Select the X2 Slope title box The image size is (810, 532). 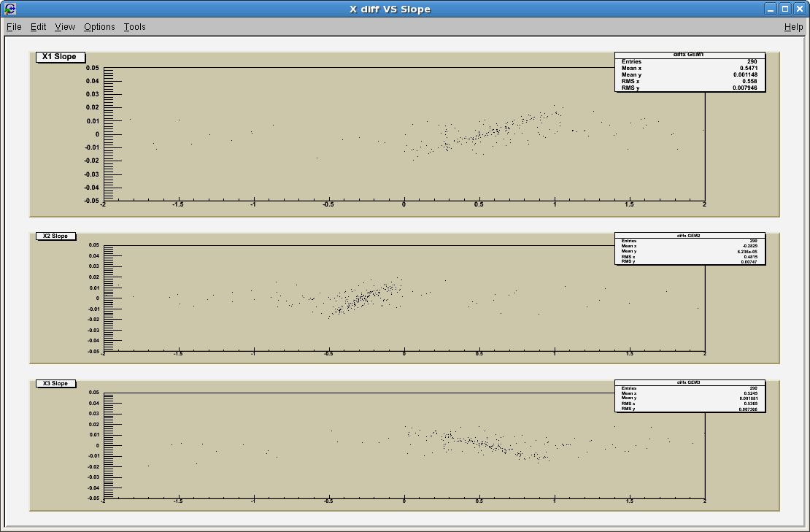pos(55,236)
